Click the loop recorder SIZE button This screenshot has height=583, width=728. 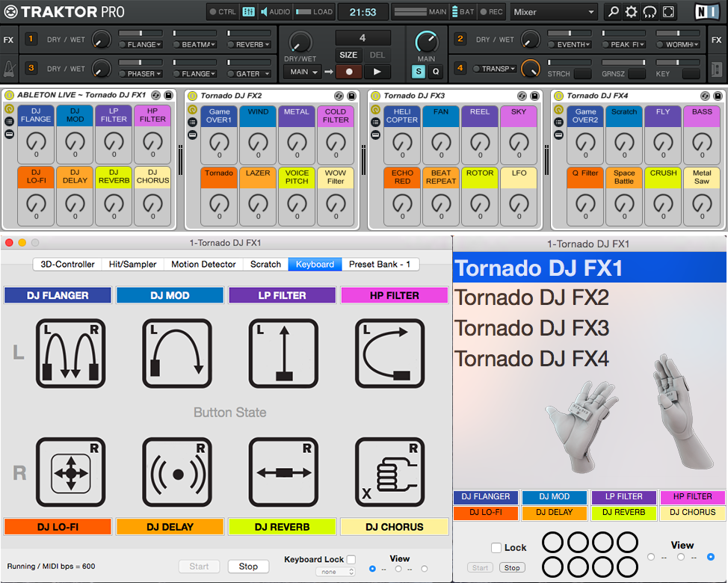point(348,55)
